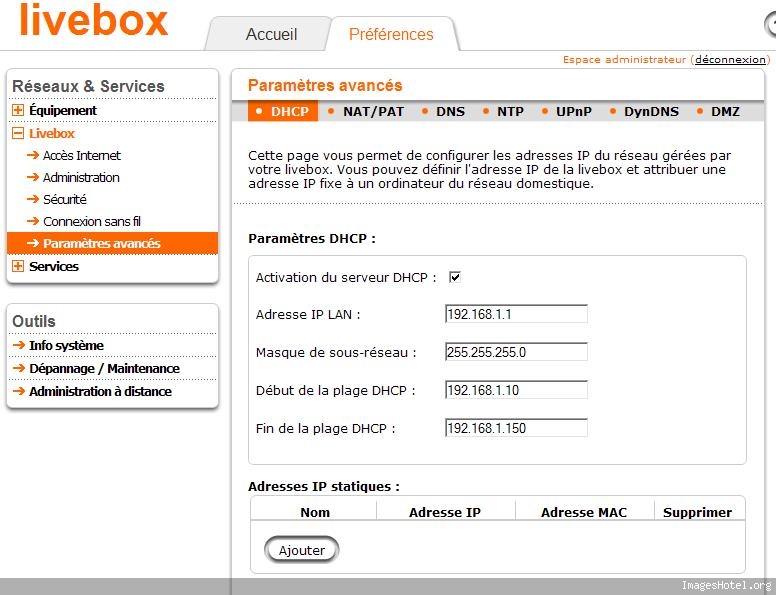Open the Administration sidebar entry
This screenshot has height=595, width=776.
81,177
